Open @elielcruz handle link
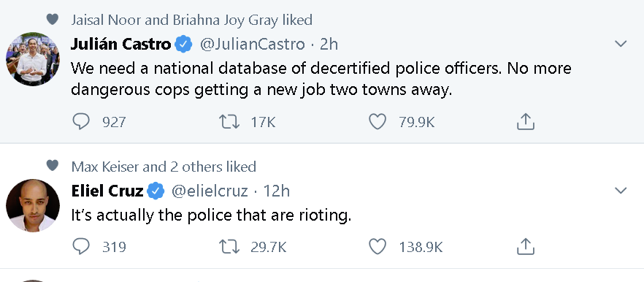The image size is (644, 282). [210, 191]
